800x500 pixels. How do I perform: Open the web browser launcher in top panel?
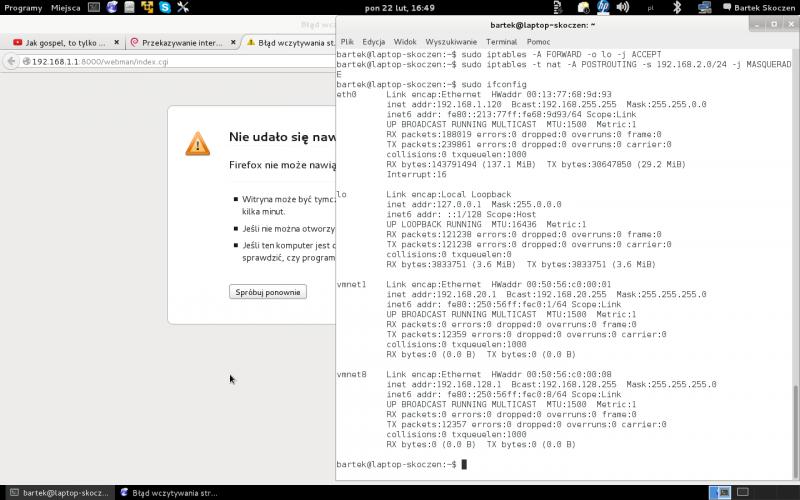coord(114,7)
